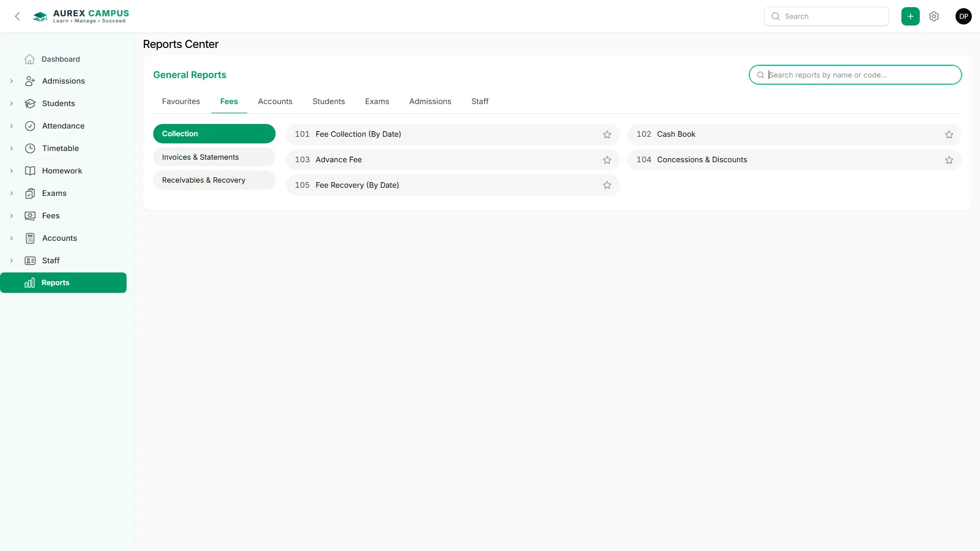The height and width of the screenshot is (551, 980).
Task: Click the Reports bar chart icon
Action: (x=30, y=283)
